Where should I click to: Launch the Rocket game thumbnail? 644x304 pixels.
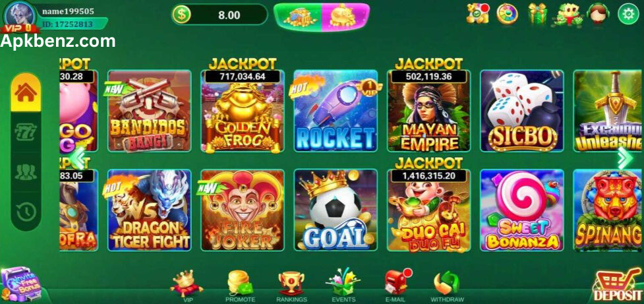336,111
